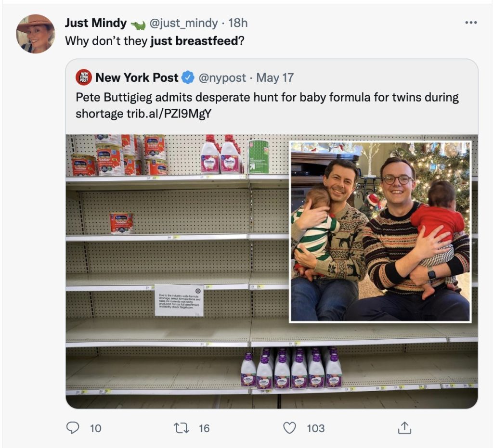This screenshot has height=448, width=493.
Task: Open the reply comment icon
Action: tap(73, 428)
